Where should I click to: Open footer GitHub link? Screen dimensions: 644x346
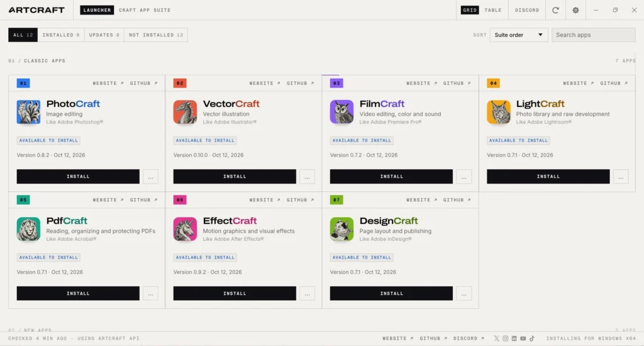click(x=433, y=338)
